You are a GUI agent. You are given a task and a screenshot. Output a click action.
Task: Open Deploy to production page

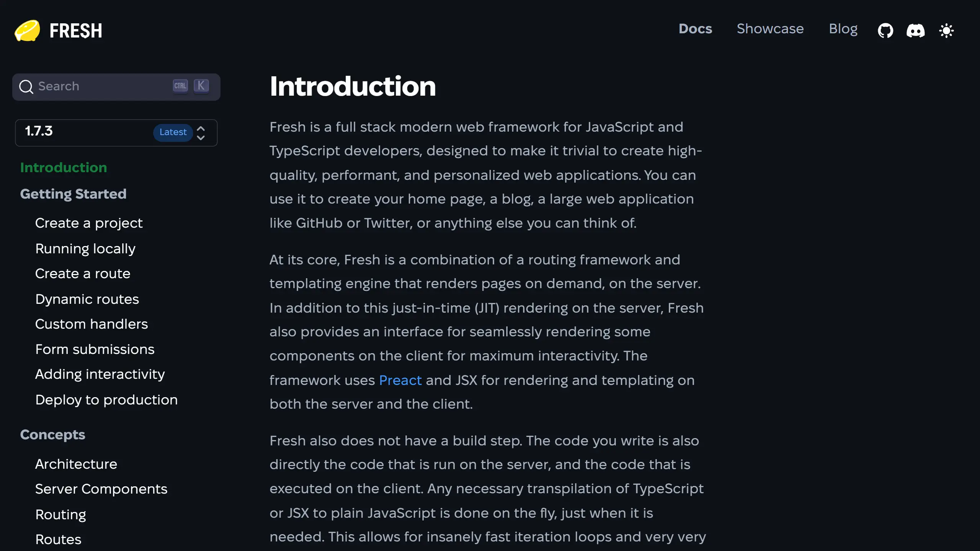pyautogui.click(x=106, y=399)
